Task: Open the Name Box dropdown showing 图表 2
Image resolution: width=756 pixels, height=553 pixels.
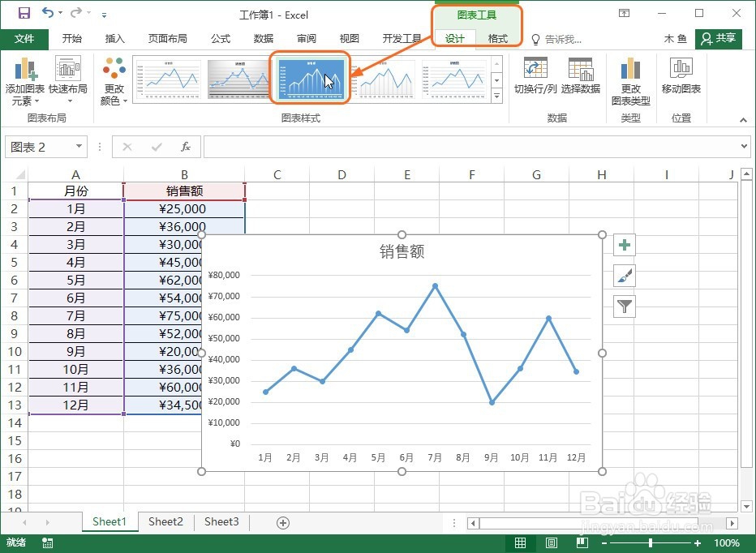Action: pyautogui.click(x=78, y=147)
